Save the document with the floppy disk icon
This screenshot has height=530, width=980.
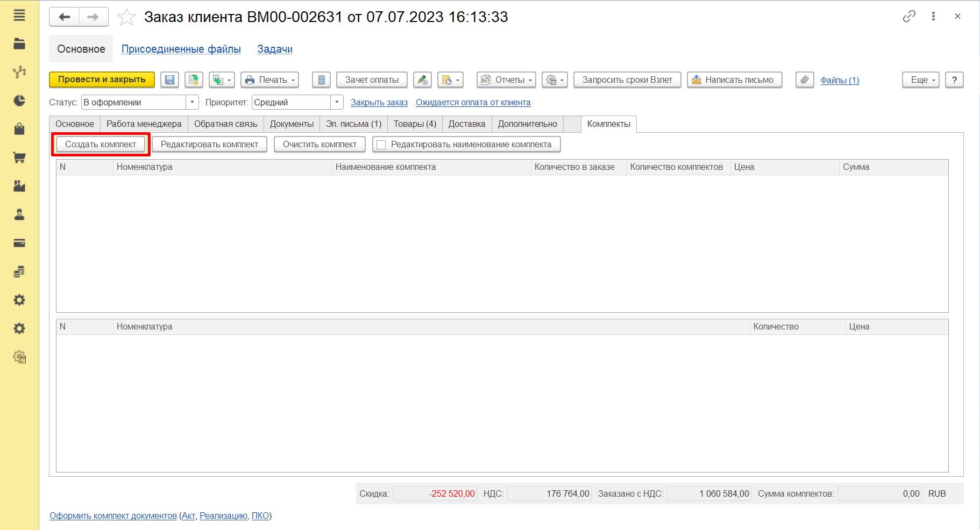click(170, 80)
